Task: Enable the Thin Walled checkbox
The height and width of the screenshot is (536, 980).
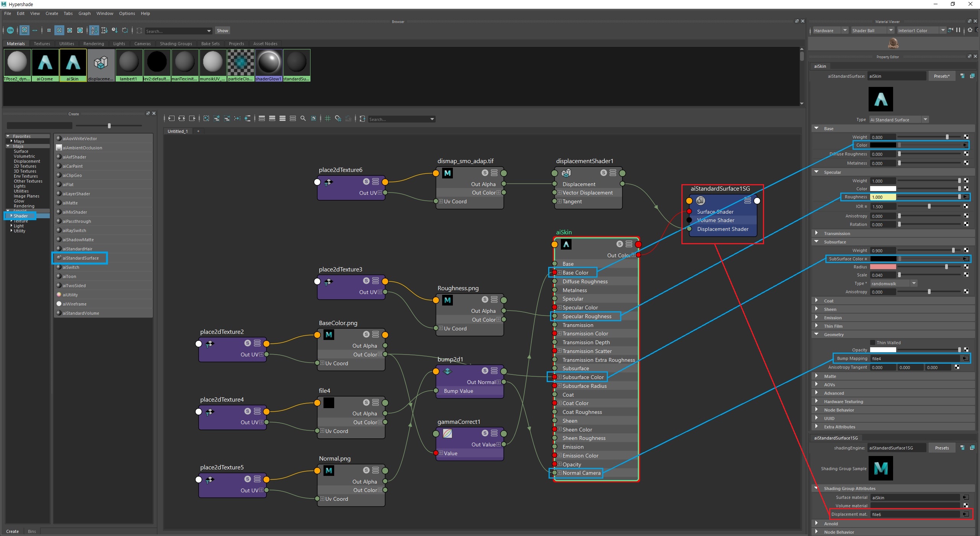Action: (872, 343)
